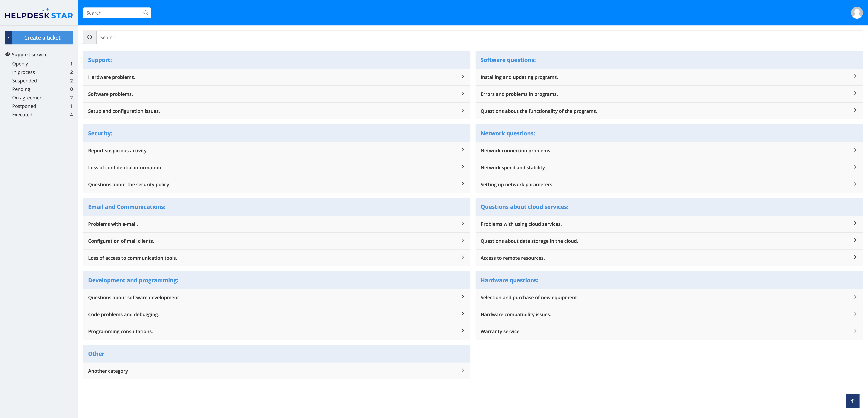
Task: Expand the Warranty service chevron
Action: (855, 331)
